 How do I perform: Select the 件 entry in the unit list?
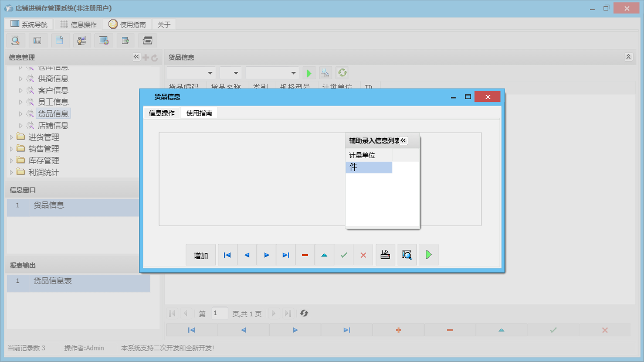pyautogui.click(x=368, y=168)
